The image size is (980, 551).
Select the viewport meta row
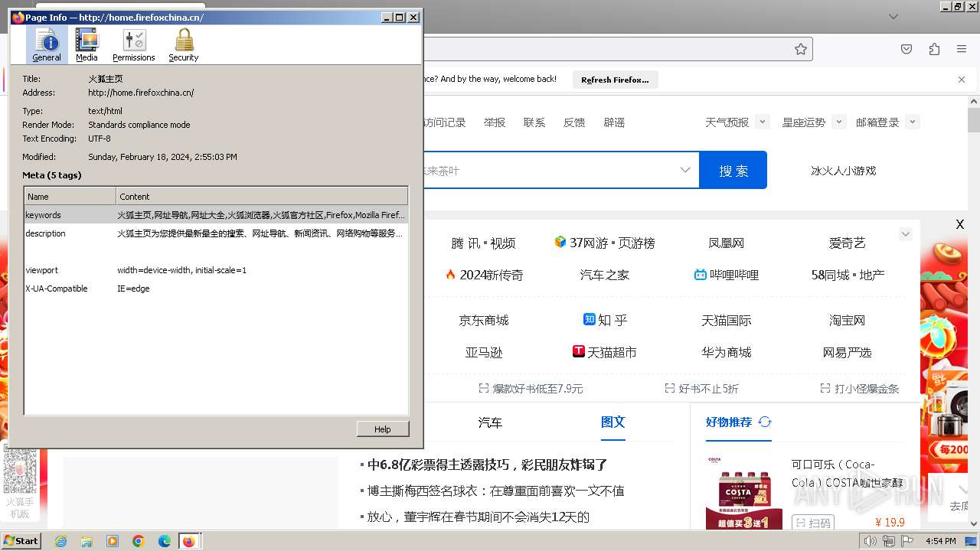coord(216,270)
